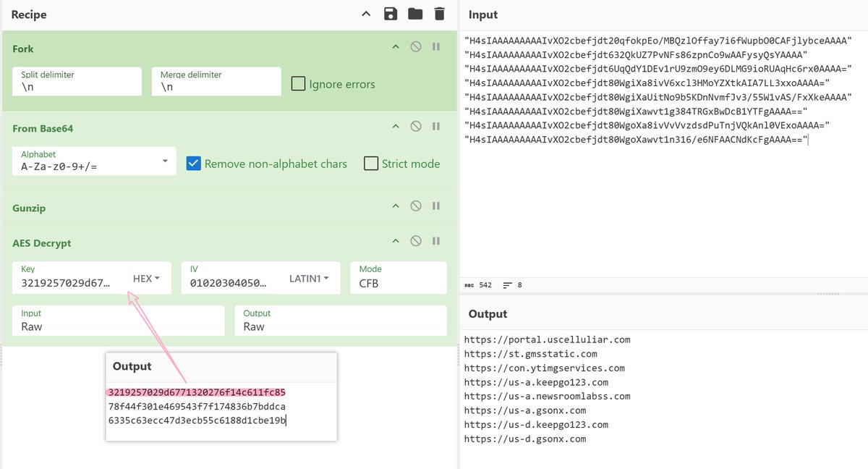Screen dimensions: 868x469
Task: Open the AES Mode selector
Action: click(x=399, y=278)
